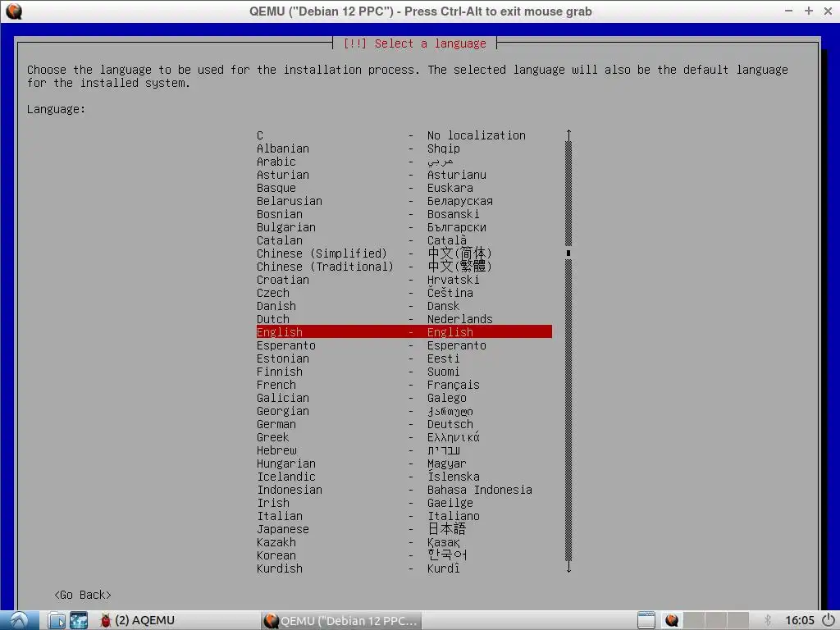Click the scrollbar position marker in the language list
Image resolution: width=840 pixels, height=630 pixels.
(568, 253)
